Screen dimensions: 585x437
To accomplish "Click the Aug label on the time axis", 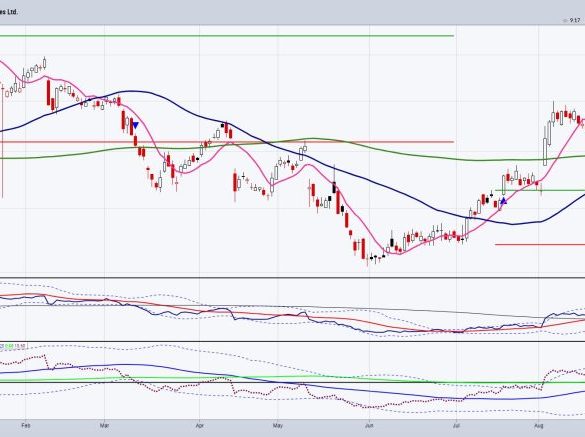I will click(x=539, y=425).
